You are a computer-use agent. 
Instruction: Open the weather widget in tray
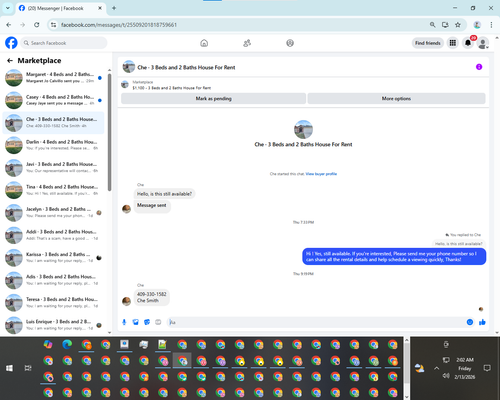(x=420, y=368)
